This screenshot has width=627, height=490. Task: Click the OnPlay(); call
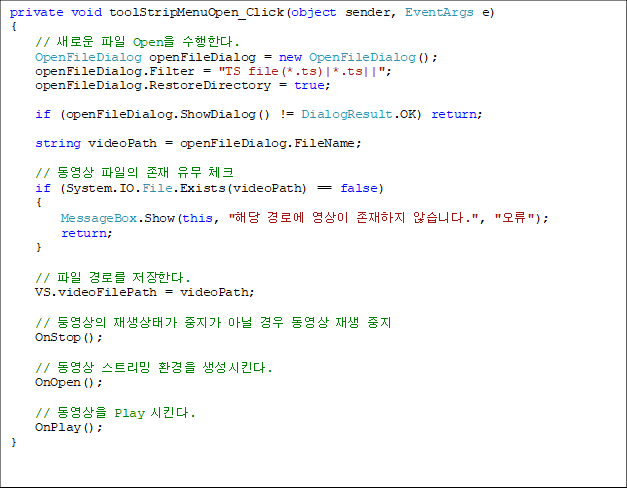(69, 428)
